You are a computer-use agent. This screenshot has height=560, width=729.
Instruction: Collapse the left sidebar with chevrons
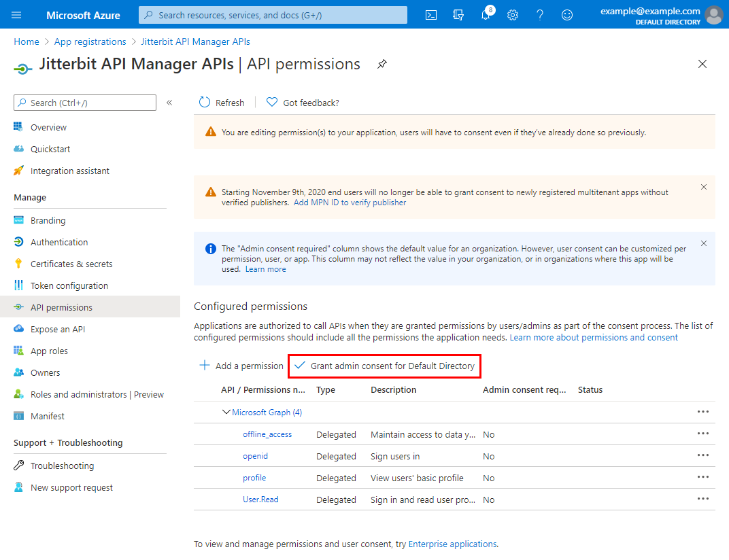coord(169,103)
